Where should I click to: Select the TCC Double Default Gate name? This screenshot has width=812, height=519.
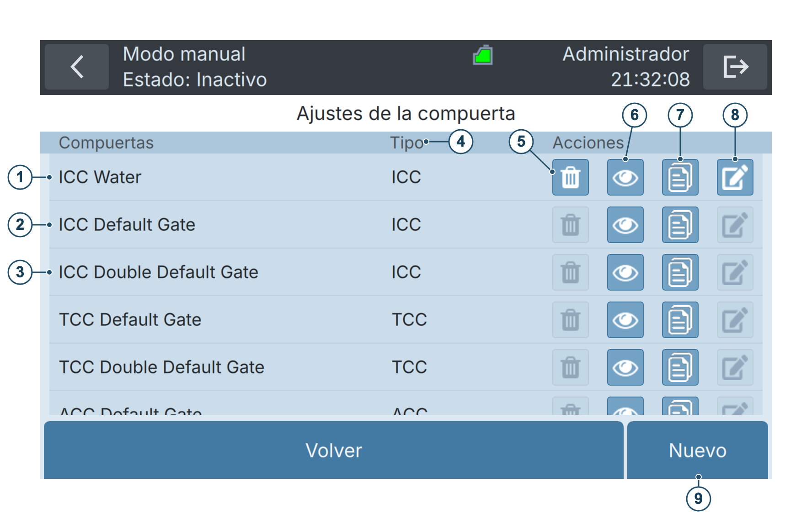click(x=162, y=367)
